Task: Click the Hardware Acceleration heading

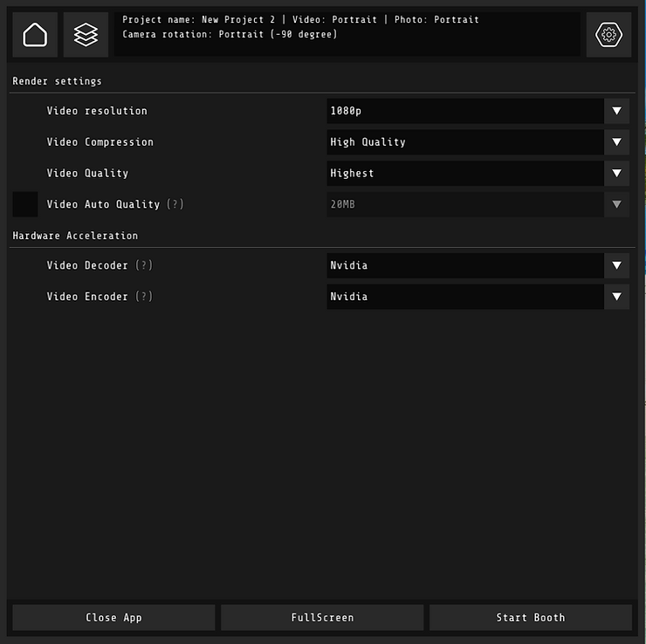Action: click(x=75, y=236)
